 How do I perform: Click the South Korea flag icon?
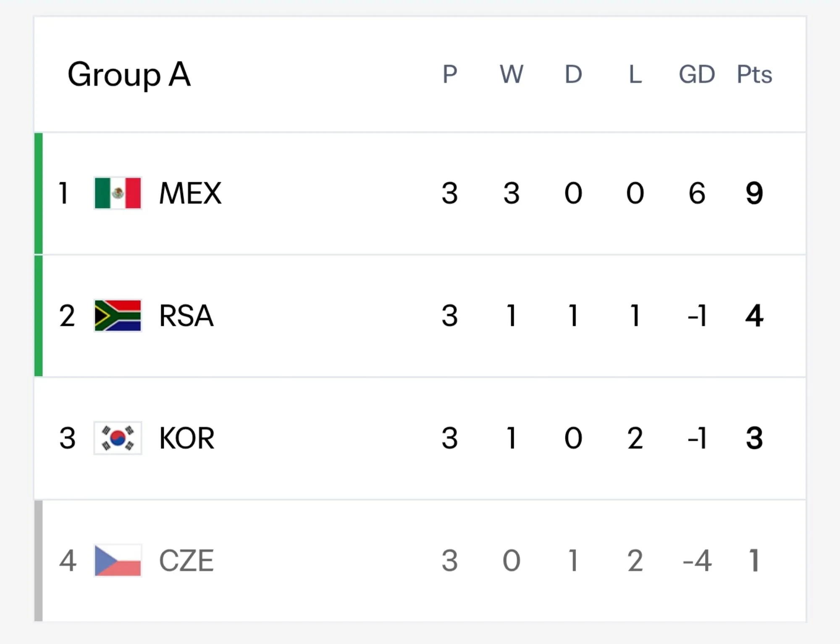pos(118,438)
